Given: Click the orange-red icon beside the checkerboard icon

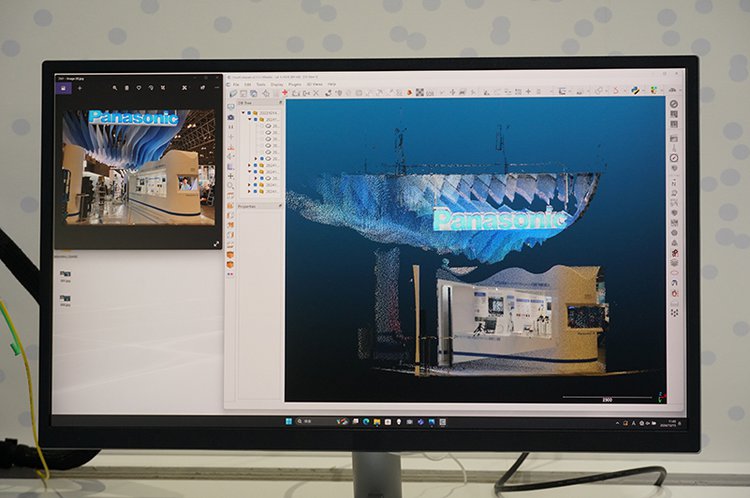Looking at the screenshot, I should coord(409,92).
